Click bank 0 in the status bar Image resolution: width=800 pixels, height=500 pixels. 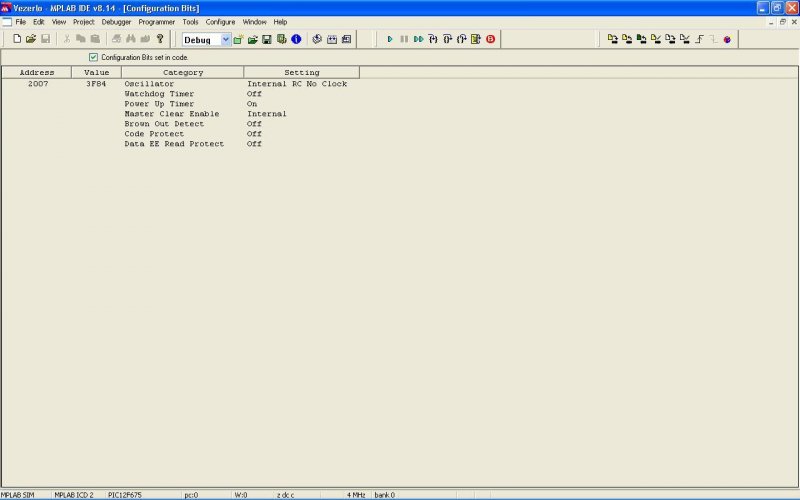(384, 495)
